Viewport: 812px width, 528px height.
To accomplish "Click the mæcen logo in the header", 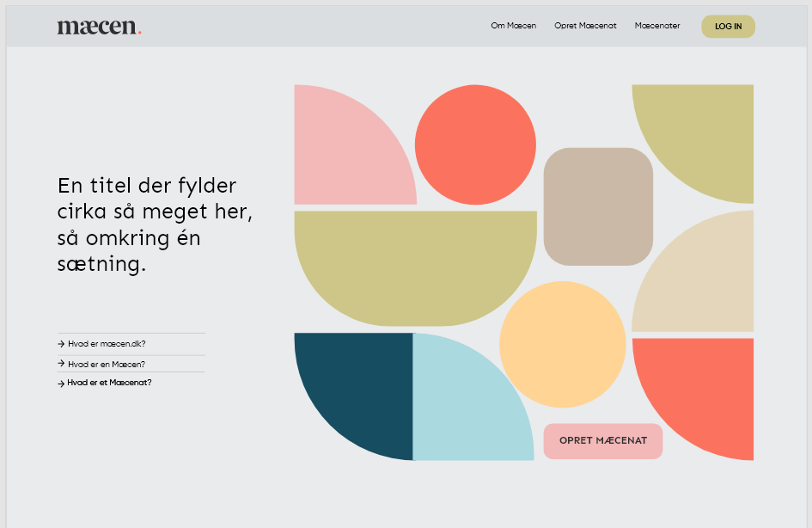I will click(x=99, y=27).
